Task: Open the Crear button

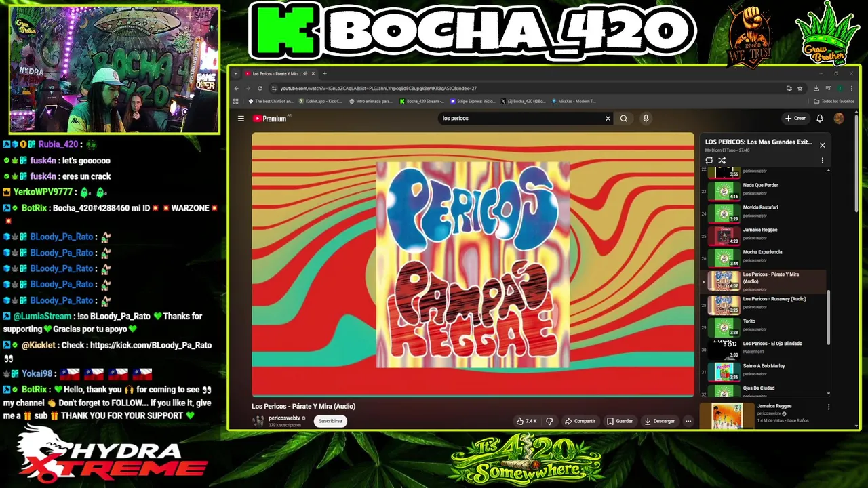Action: (795, 119)
